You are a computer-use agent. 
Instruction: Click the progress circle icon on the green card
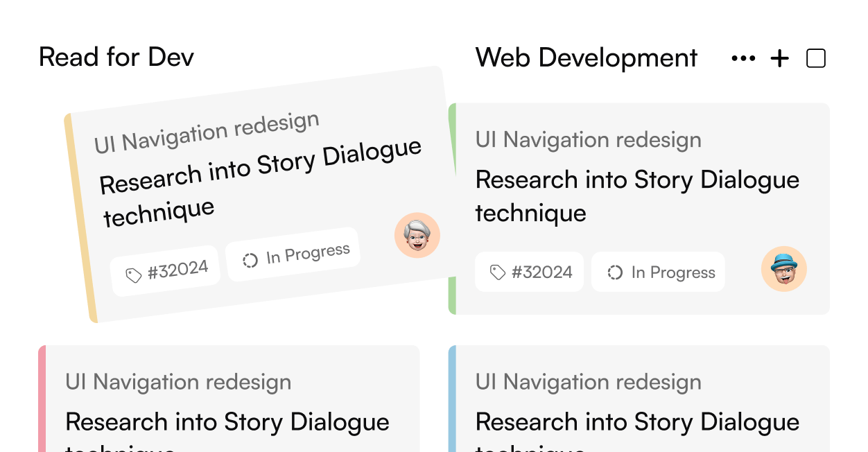[x=615, y=272]
